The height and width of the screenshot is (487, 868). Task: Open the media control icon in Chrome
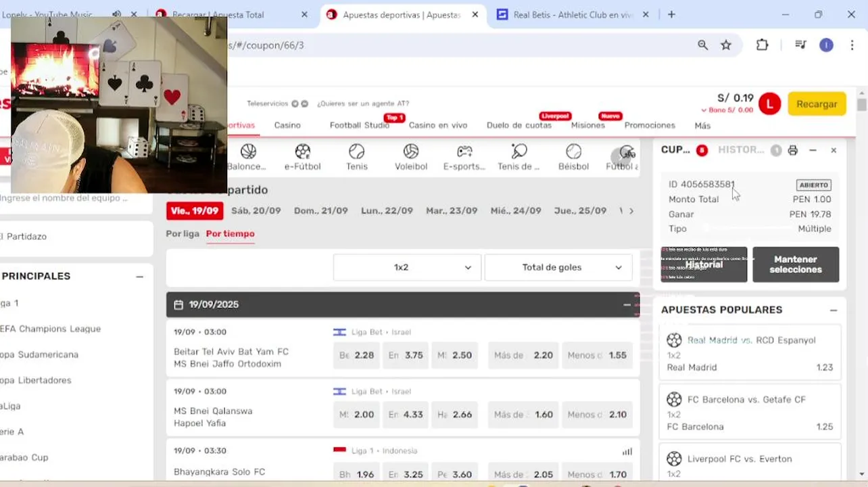coord(801,45)
